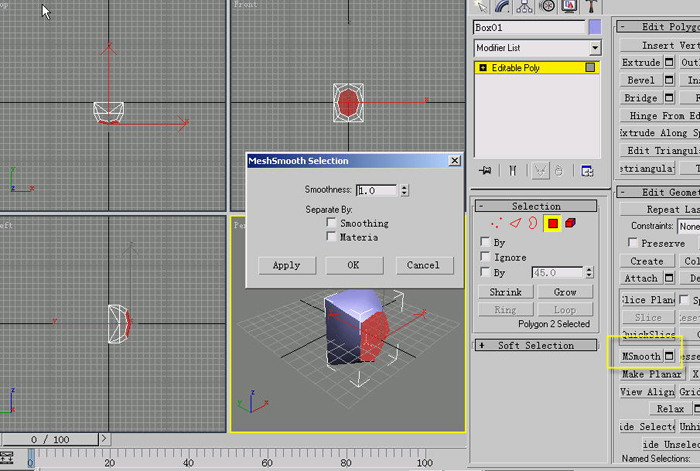The height and width of the screenshot is (471, 700).
Task: Tick the Ignore checkbox in Selection
Action: 485,256
